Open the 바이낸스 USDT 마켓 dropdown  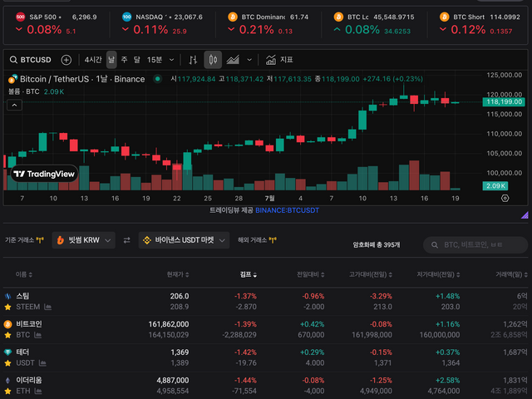(x=184, y=240)
